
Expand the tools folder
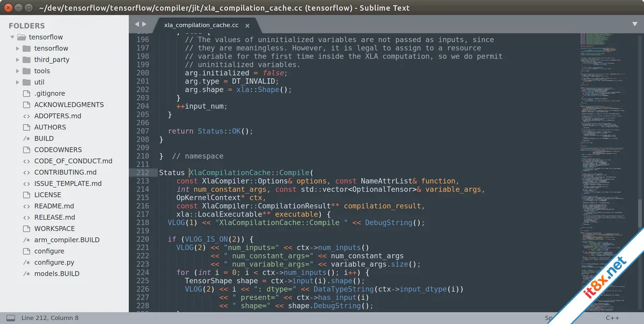(18, 71)
